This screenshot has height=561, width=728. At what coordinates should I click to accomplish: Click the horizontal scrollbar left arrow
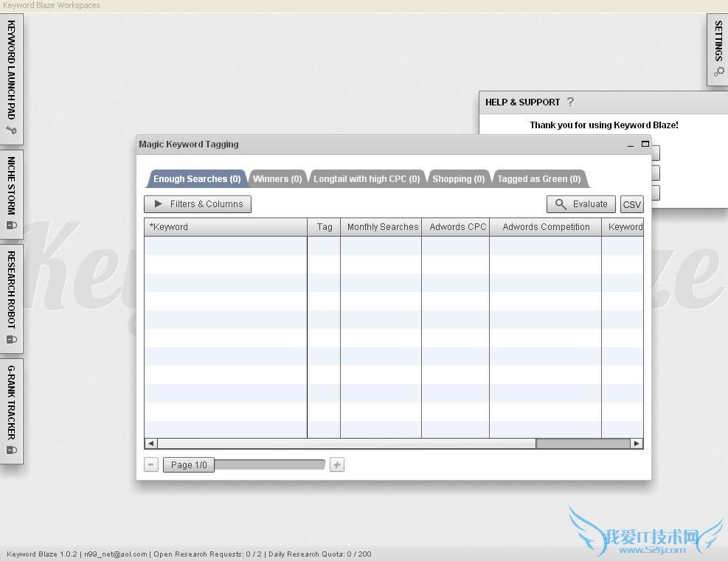(x=151, y=444)
